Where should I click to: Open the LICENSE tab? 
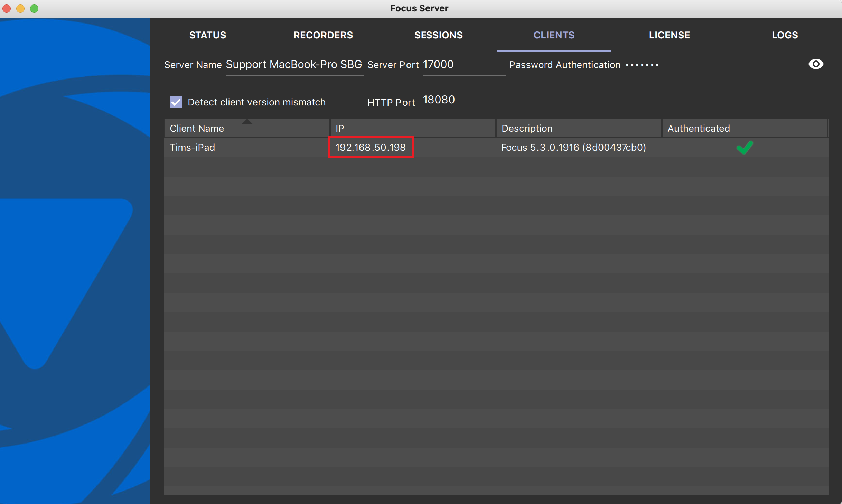tap(670, 35)
